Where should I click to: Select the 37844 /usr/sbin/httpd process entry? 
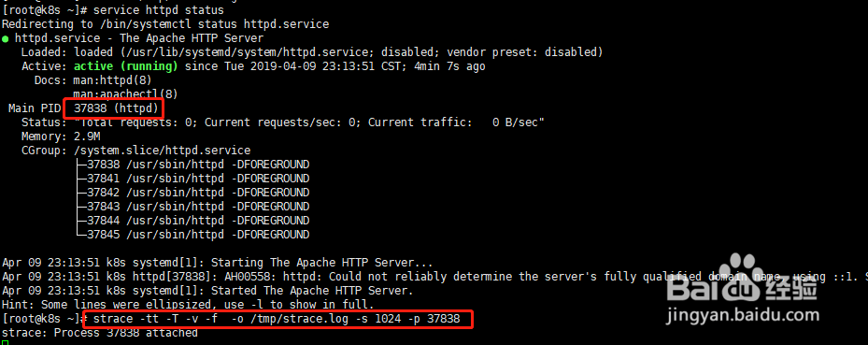click(x=198, y=221)
